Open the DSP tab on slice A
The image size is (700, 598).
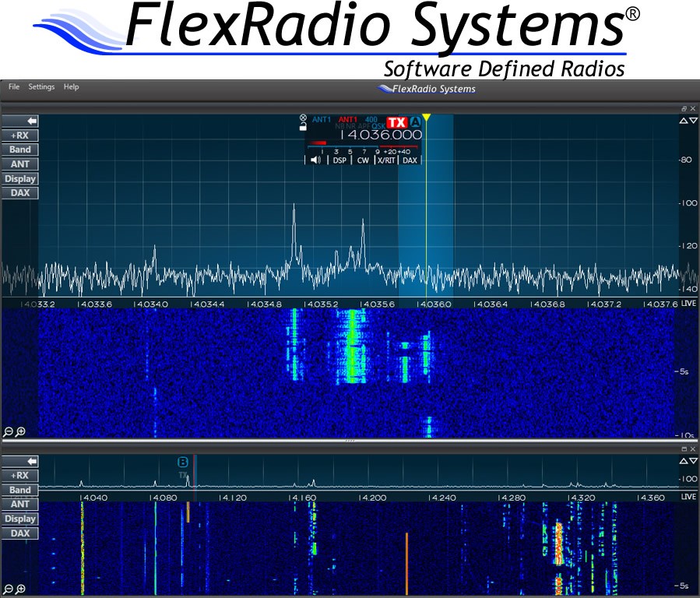[x=339, y=160]
